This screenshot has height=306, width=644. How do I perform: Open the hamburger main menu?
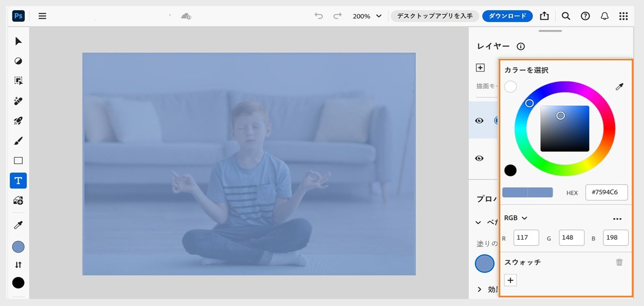coord(42,16)
